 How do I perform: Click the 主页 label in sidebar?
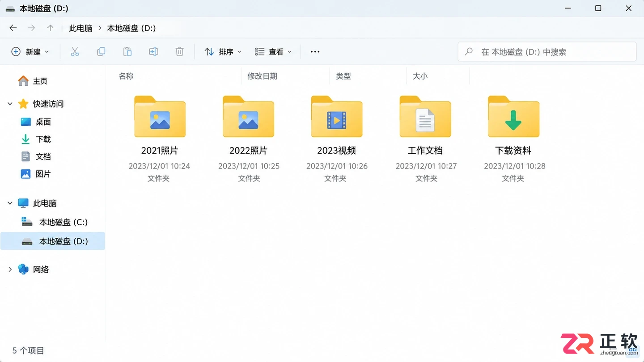click(40, 81)
